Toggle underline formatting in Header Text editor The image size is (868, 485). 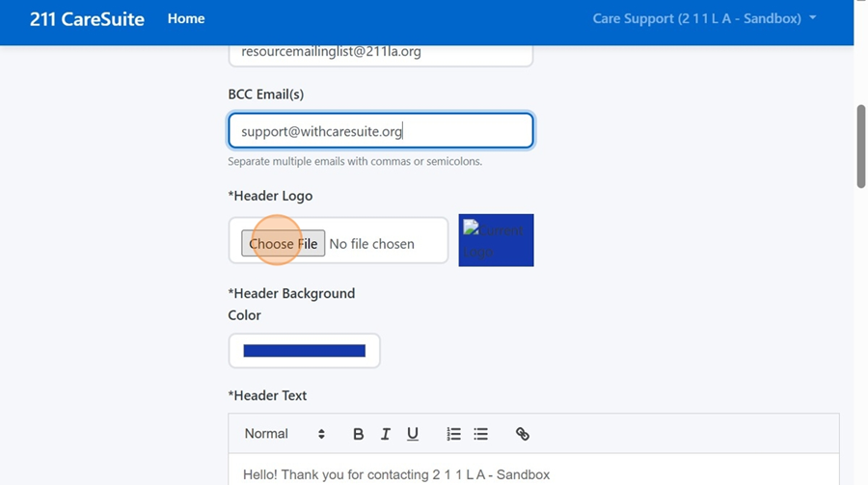point(413,434)
